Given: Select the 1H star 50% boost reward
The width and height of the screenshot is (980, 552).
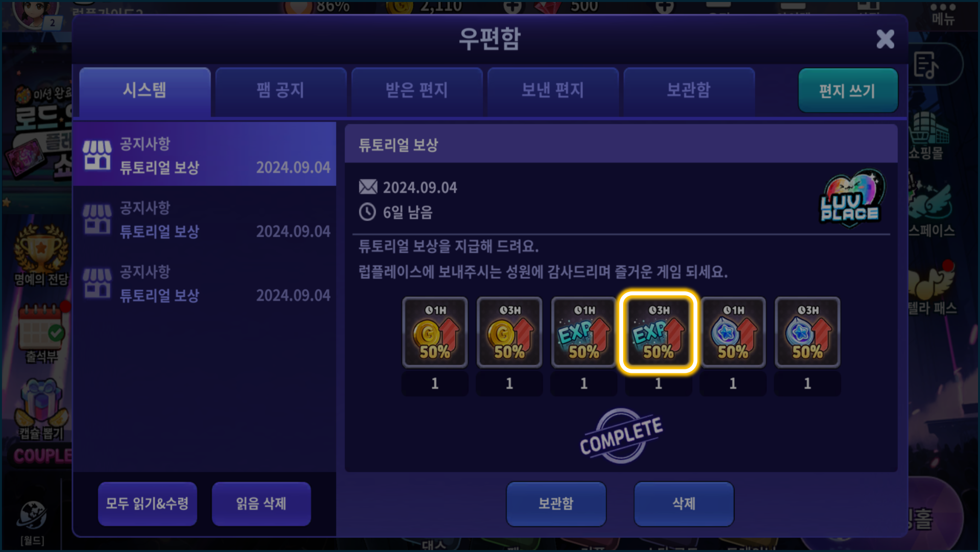Looking at the screenshot, I should pyautogui.click(x=733, y=332).
